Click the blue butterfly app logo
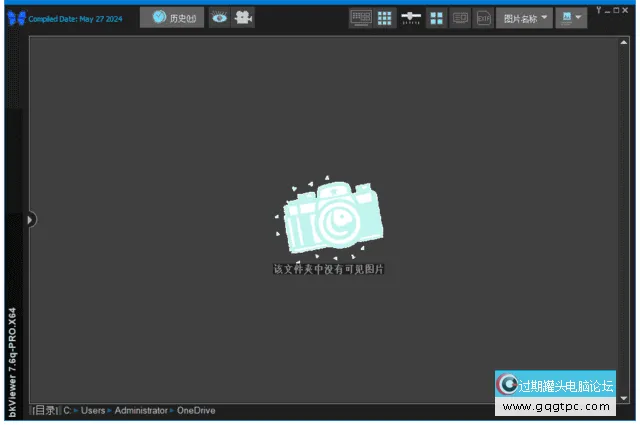The width and height of the screenshot is (640, 425). pos(16,17)
